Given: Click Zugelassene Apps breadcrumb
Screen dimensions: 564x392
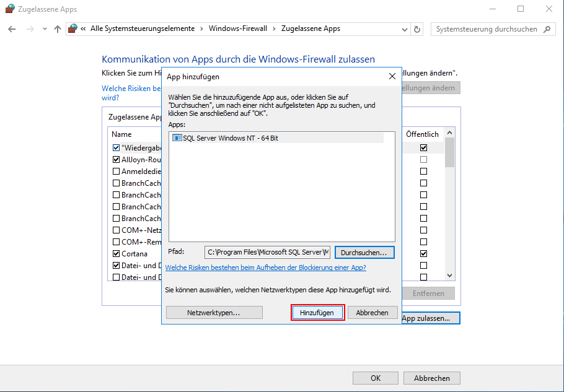Looking at the screenshot, I should coord(311,28).
